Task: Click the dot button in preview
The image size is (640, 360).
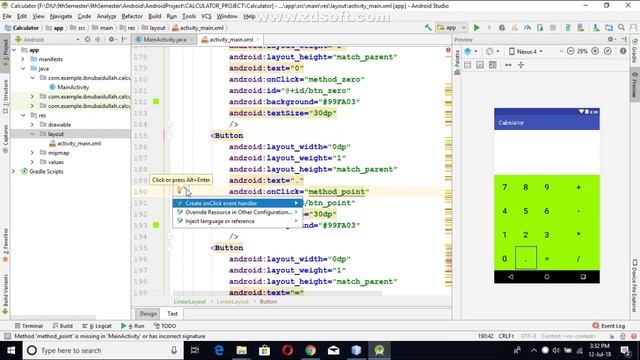Action: (x=526, y=258)
